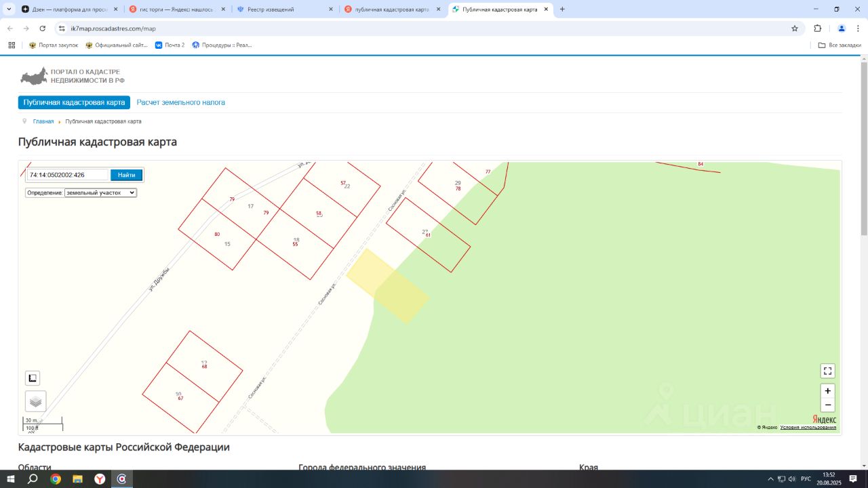
Task: Toggle fullscreen mode for the map
Action: coord(827,371)
